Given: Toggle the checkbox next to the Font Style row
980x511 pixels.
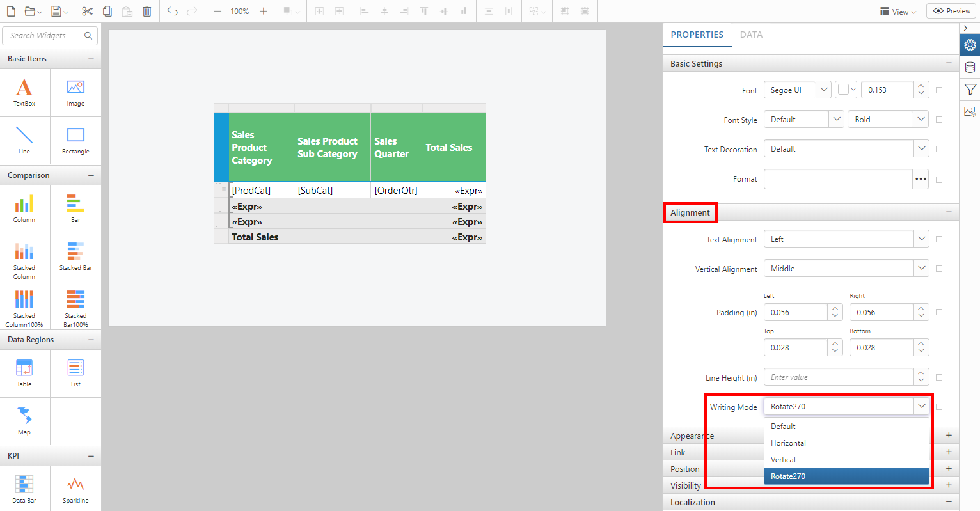Looking at the screenshot, I should coord(939,120).
